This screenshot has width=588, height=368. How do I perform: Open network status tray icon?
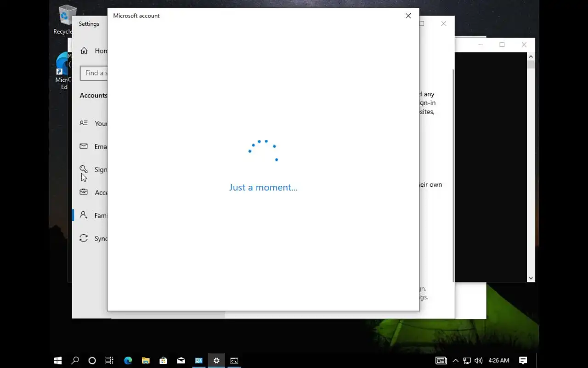click(x=467, y=361)
